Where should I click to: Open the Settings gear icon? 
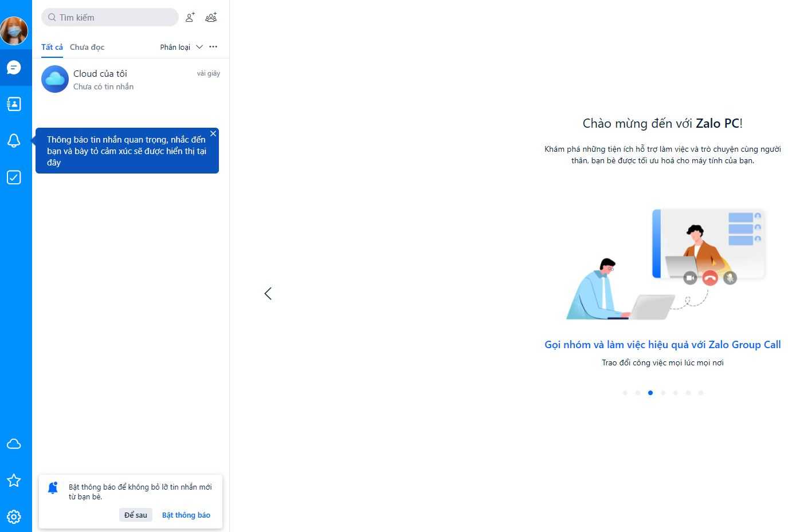14,517
